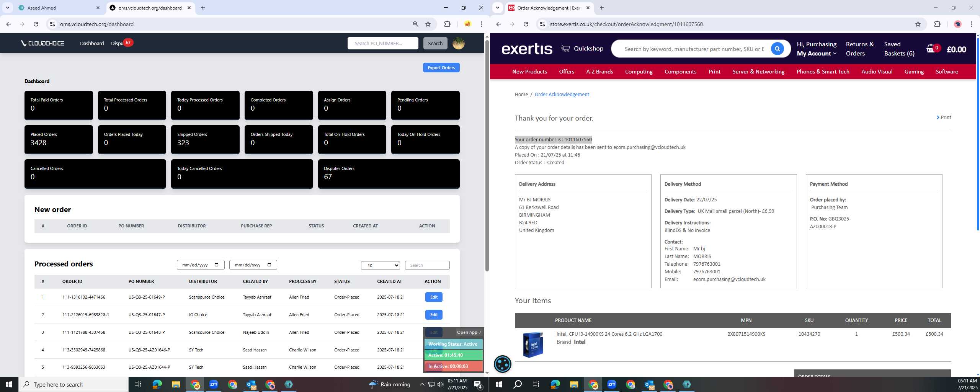
Task: Open Zoom from the left taskbar
Action: (214, 384)
